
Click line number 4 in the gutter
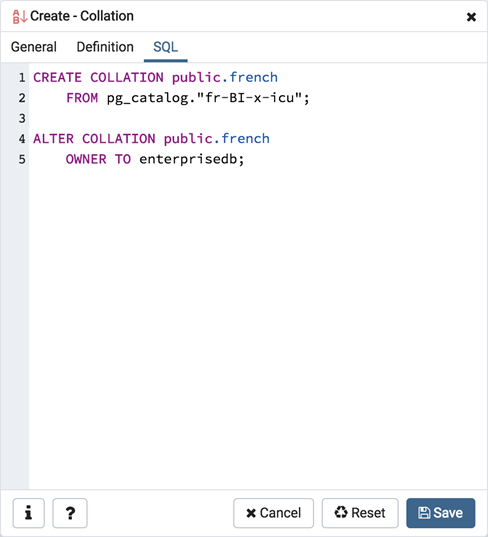coord(22,139)
